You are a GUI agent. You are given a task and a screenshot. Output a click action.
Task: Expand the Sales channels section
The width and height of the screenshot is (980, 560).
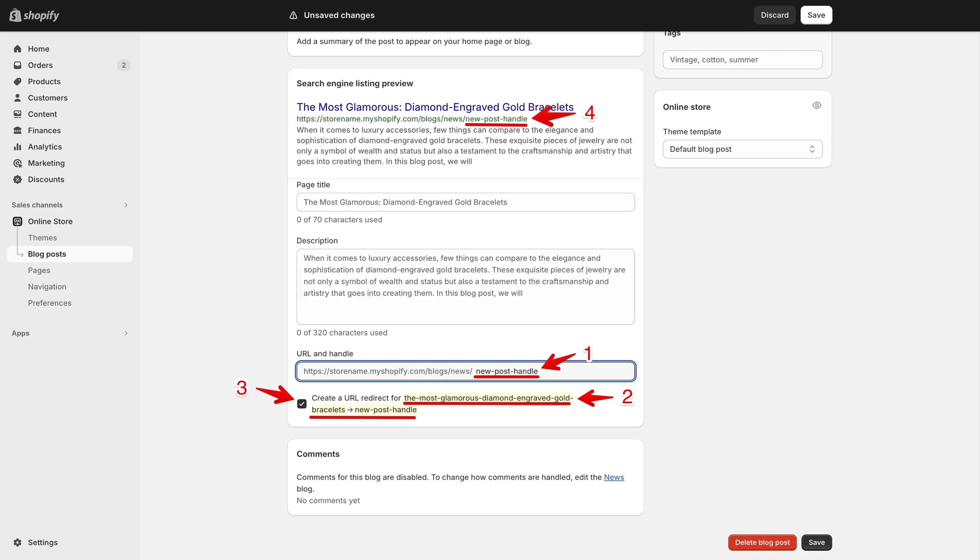(x=126, y=205)
